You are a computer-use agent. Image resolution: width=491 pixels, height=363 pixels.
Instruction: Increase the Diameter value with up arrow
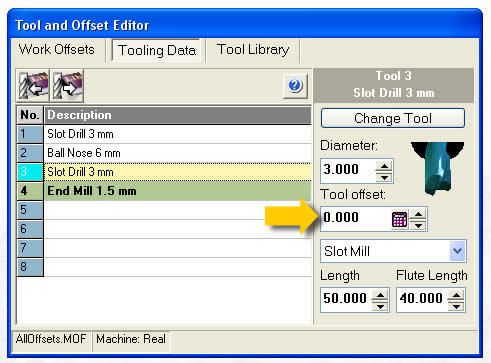[384, 166]
